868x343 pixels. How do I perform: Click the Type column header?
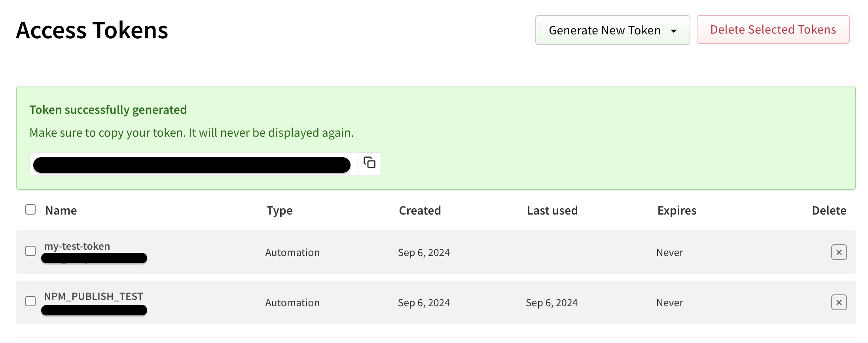click(279, 211)
